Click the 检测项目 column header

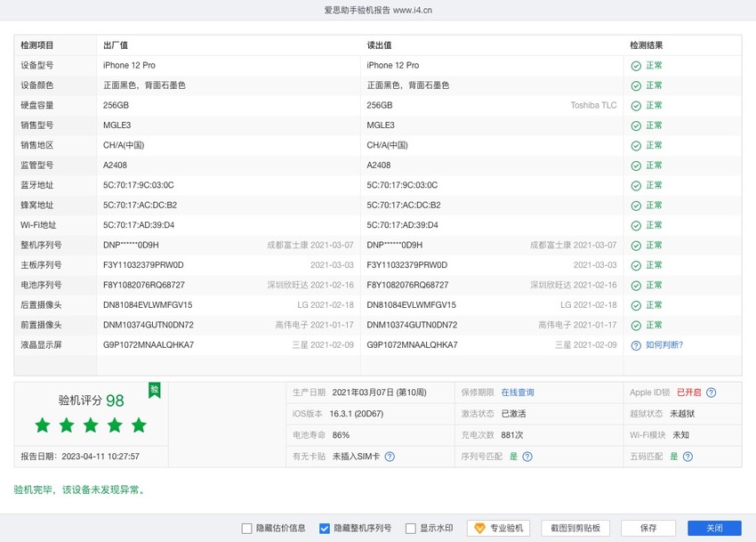click(x=36, y=45)
